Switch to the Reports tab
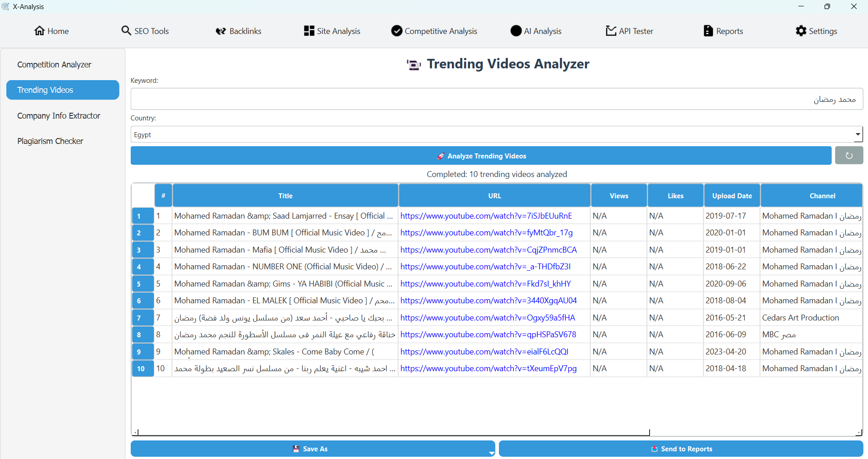This screenshot has height=459, width=868. click(723, 31)
